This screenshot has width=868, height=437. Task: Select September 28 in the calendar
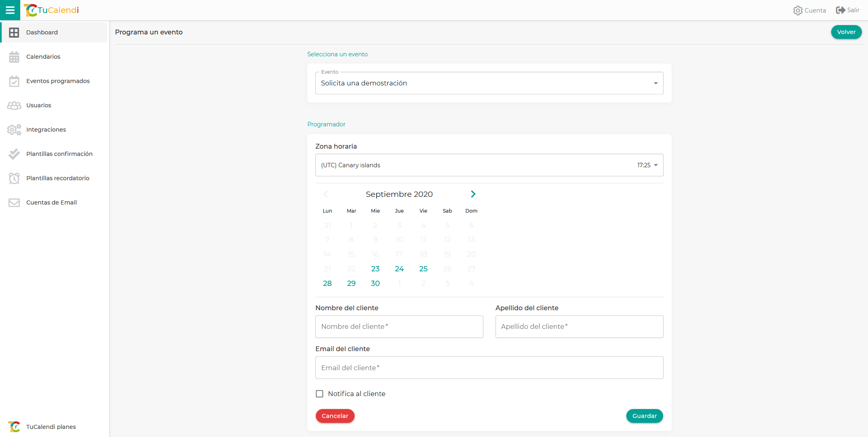pyautogui.click(x=327, y=284)
